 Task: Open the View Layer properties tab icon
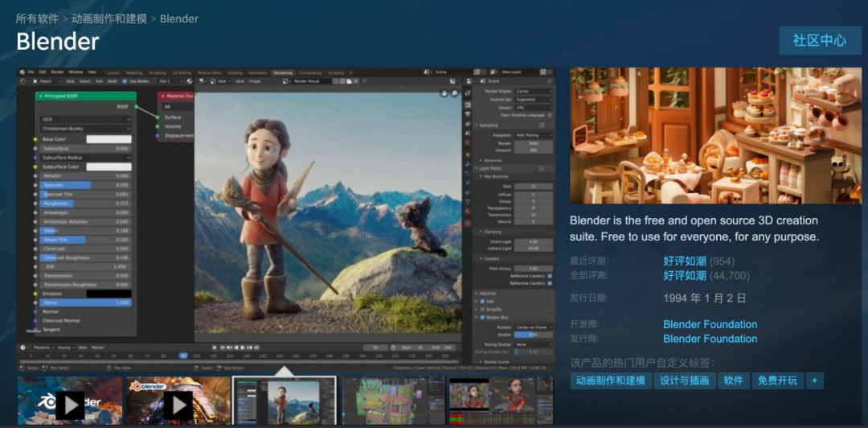click(x=468, y=124)
